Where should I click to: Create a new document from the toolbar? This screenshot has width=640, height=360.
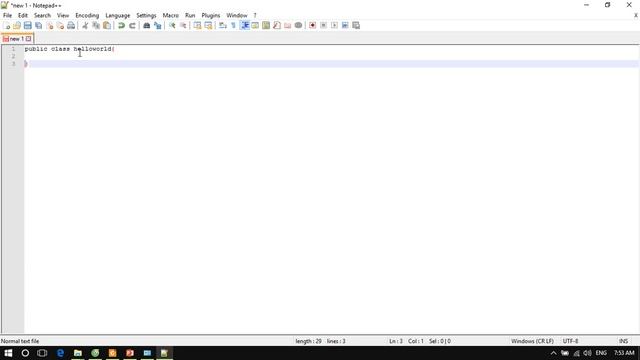pos(7,25)
